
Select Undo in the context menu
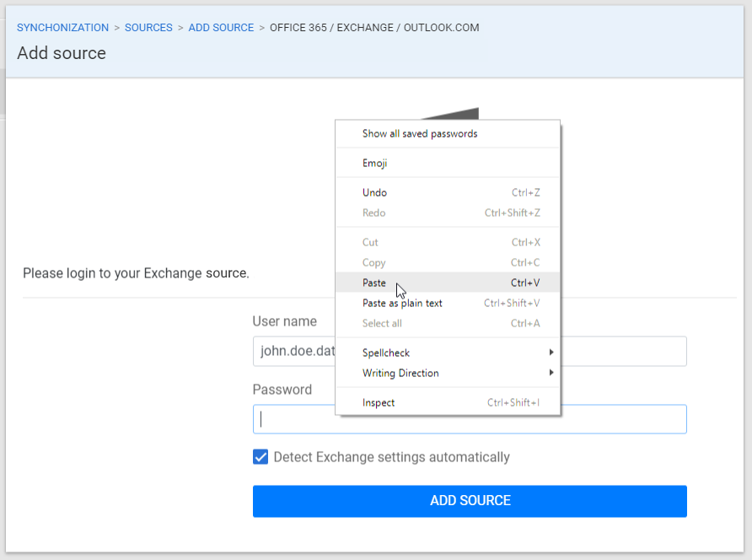[x=448, y=192]
